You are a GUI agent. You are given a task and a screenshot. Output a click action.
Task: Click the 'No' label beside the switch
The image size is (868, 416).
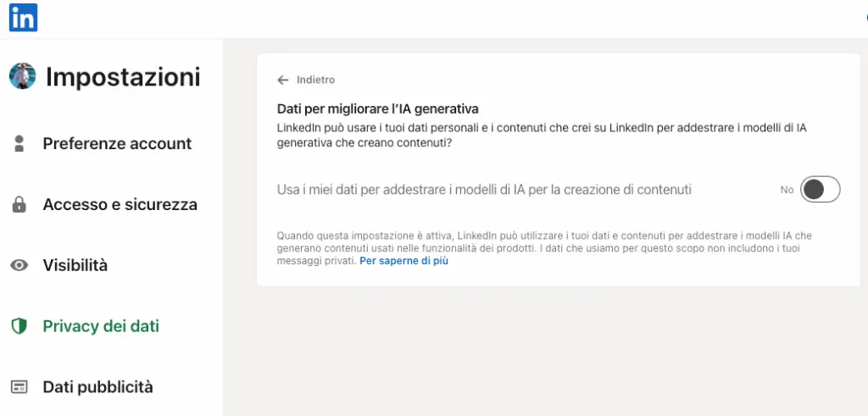pos(787,190)
